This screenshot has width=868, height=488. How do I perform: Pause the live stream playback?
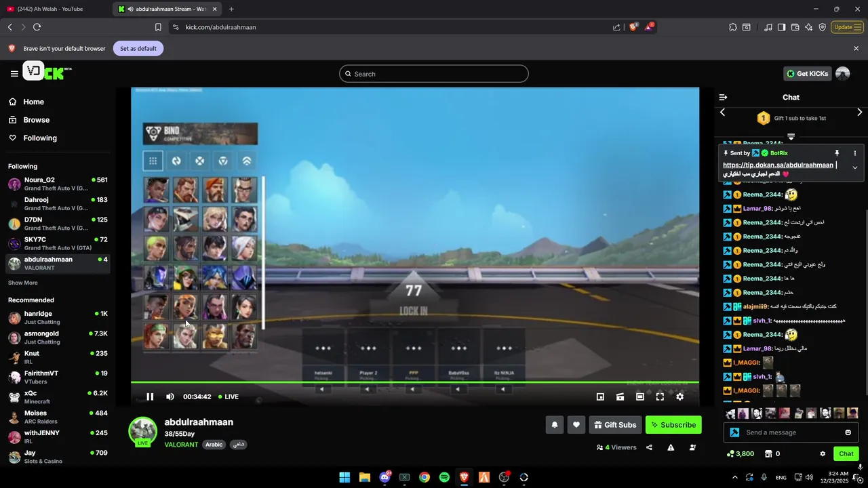tap(150, 396)
